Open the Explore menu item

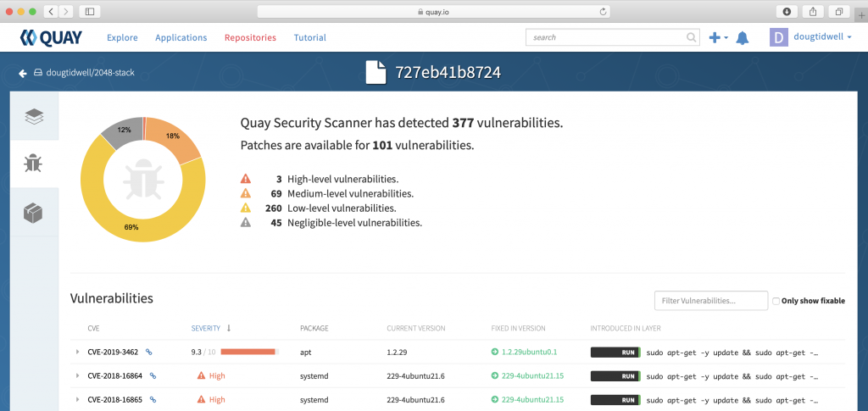(x=122, y=38)
